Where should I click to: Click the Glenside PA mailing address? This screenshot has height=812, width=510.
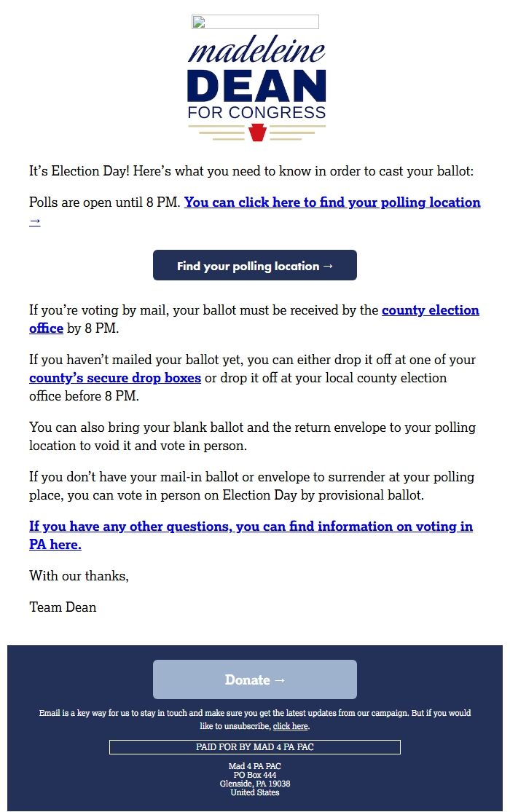[x=254, y=783]
